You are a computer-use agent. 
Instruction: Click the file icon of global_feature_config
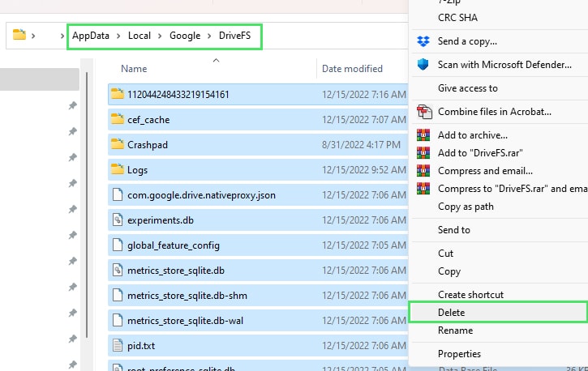118,245
